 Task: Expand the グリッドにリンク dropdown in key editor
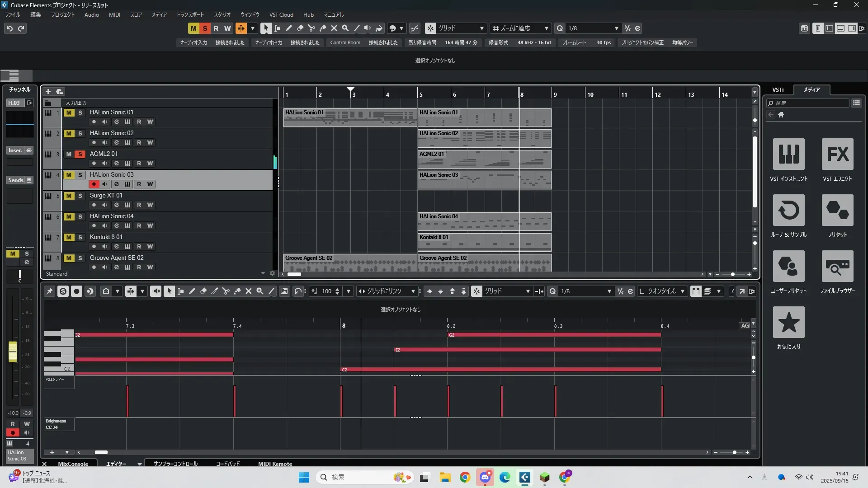pyautogui.click(x=413, y=291)
